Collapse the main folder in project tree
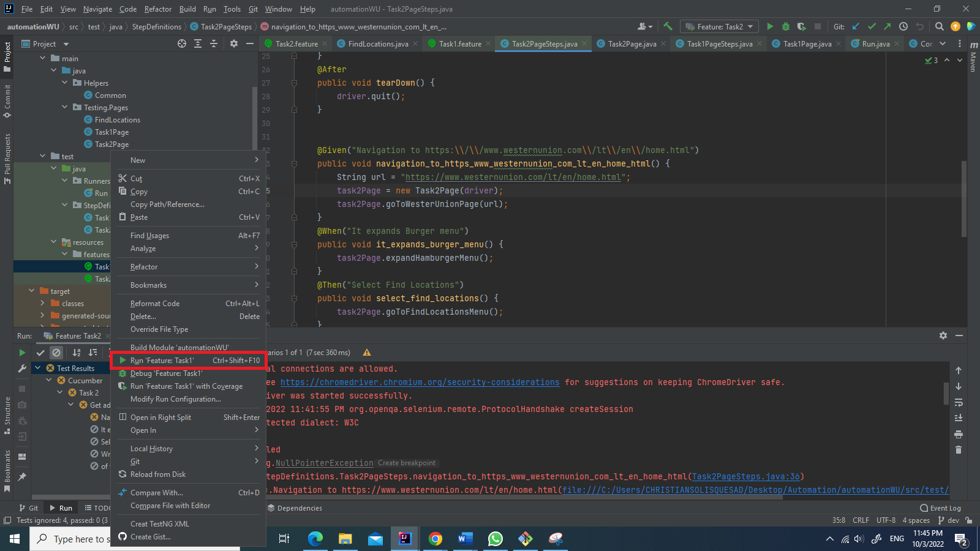The width and height of the screenshot is (980, 551). pyautogui.click(x=43, y=58)
